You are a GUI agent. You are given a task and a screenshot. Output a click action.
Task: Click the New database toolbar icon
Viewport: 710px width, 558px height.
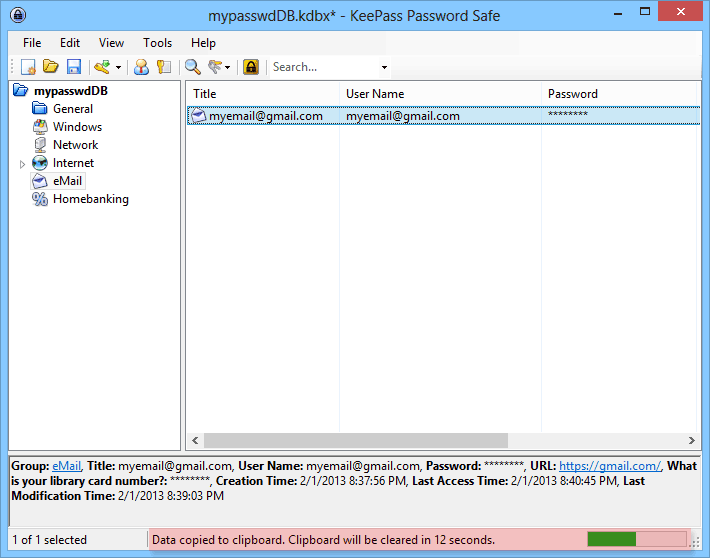(28, 67)
